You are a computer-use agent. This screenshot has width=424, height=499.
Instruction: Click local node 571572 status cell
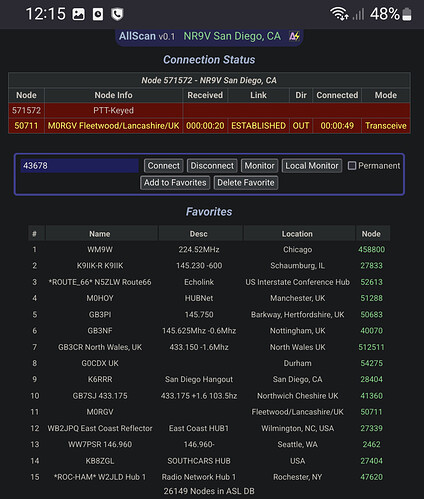26,110
